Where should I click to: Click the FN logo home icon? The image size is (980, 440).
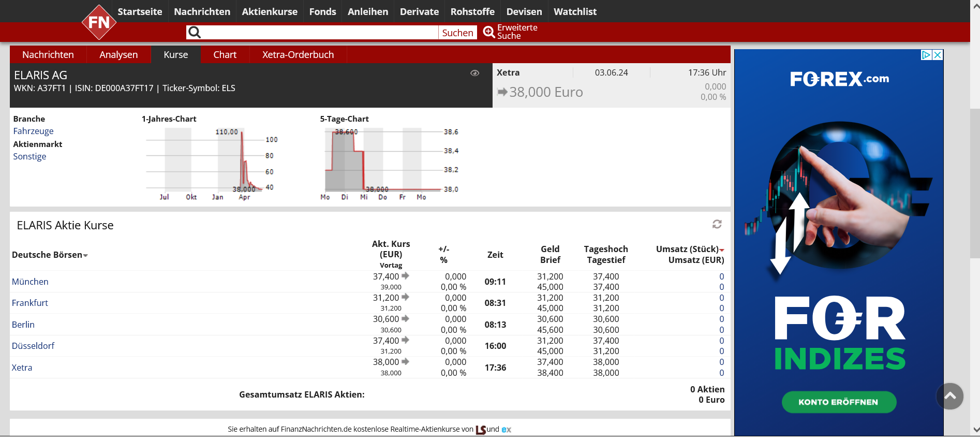pyautogui.click(x=99, y=22)
